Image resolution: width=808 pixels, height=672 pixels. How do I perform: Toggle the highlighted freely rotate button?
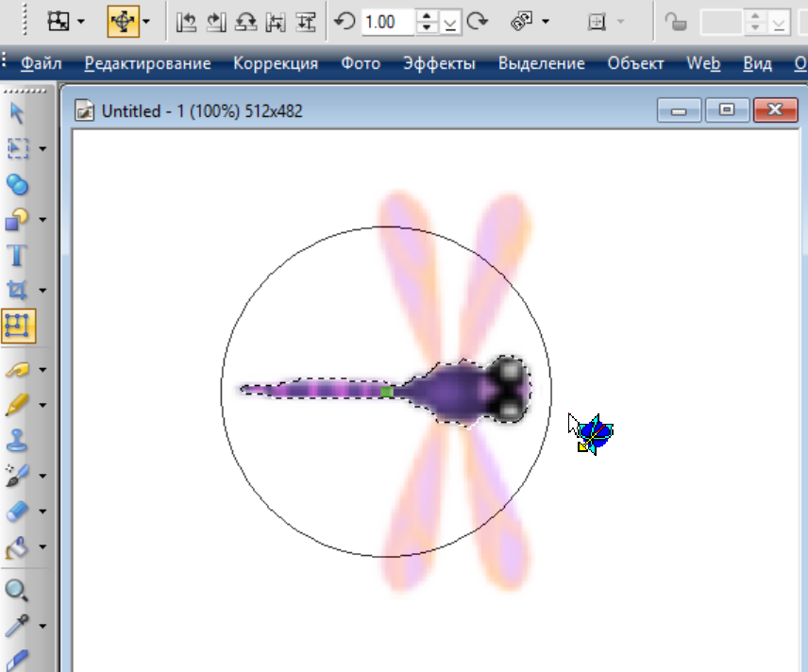[123, 22]
